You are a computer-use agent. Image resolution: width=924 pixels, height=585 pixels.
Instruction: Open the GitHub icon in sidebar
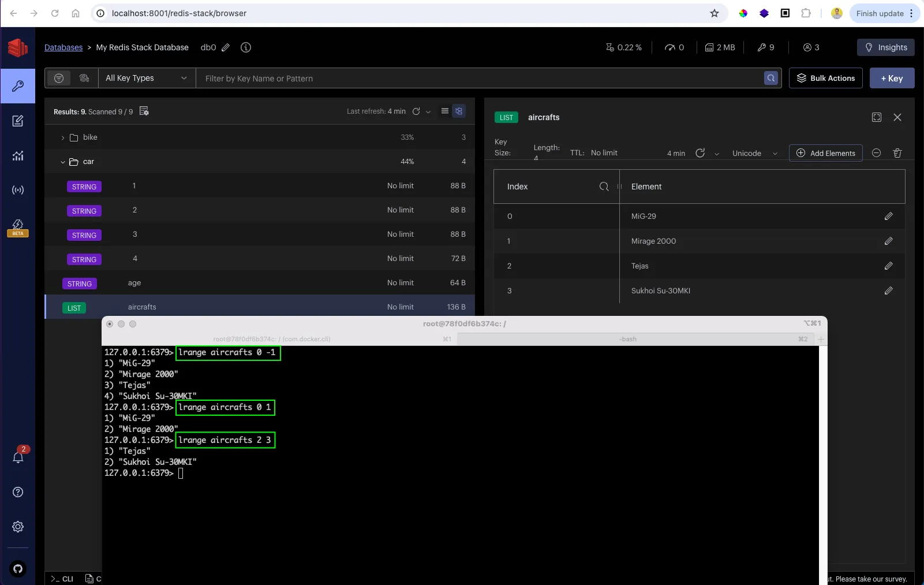(x=18, y=569)
